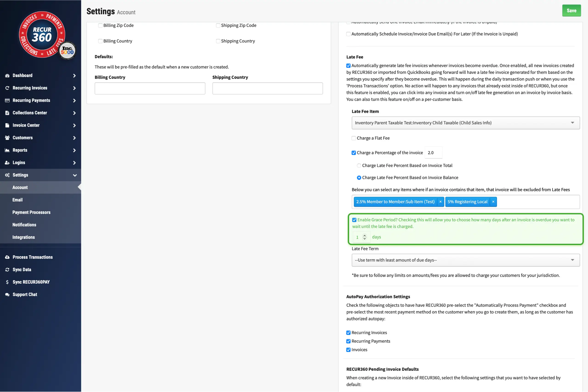The image size is (588, 392).
Task: Click Process Transactions link
Action: coord(33,257)
